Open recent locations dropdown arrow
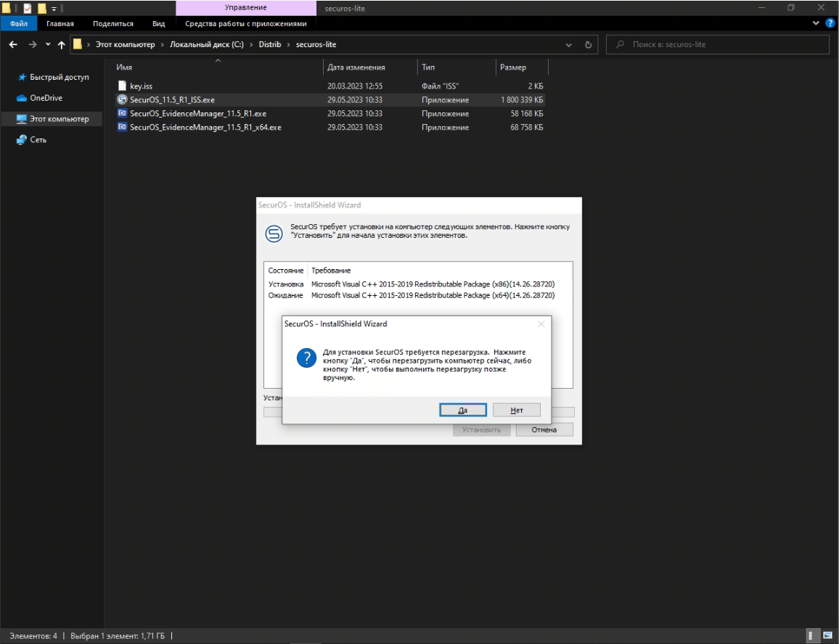Image resolution: width=839 pixels, height=644 pixels. [x=48, y=44]
